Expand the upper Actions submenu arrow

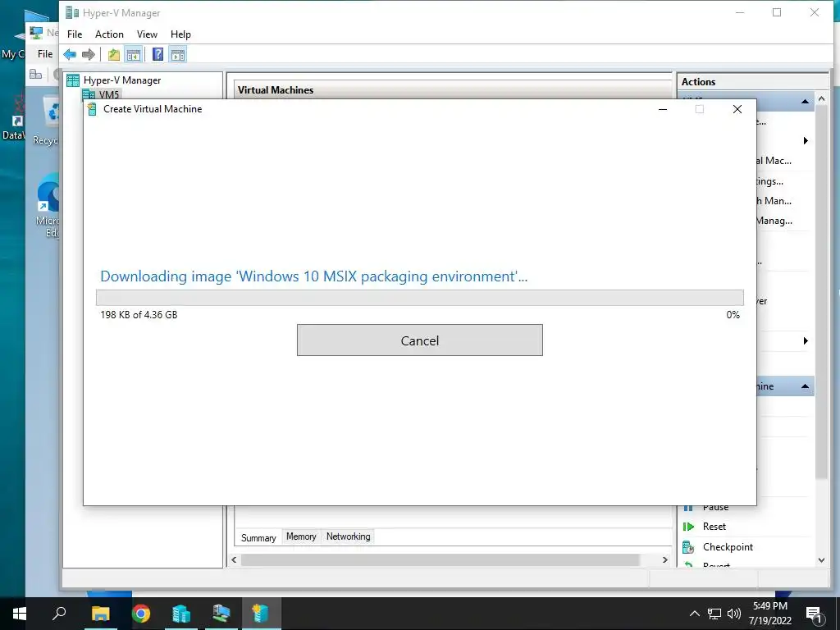[x=806, y=141]
